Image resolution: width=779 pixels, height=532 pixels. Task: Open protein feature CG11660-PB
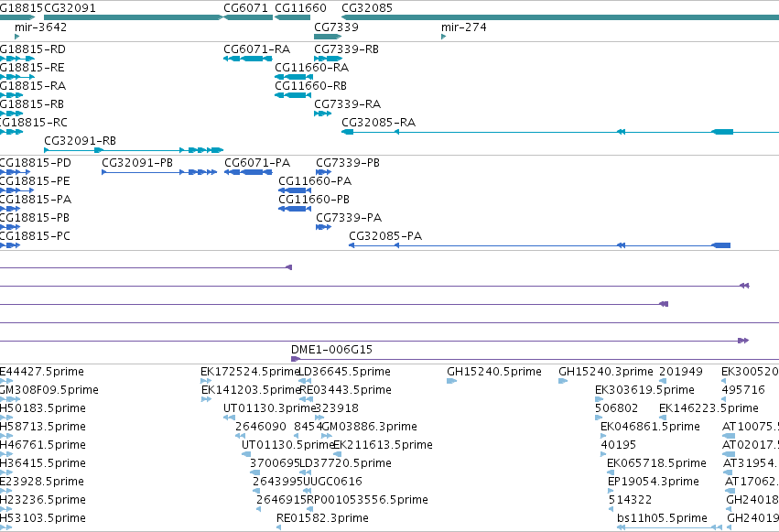point(314,200)
